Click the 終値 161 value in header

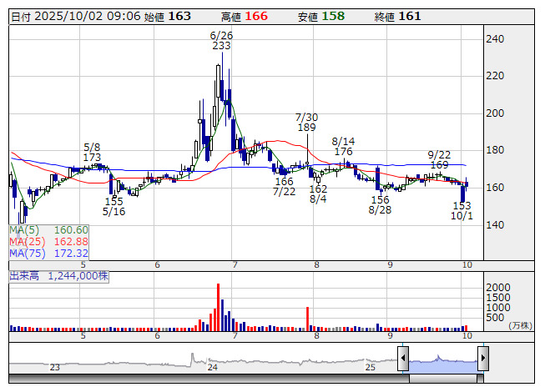click(409, 17)
